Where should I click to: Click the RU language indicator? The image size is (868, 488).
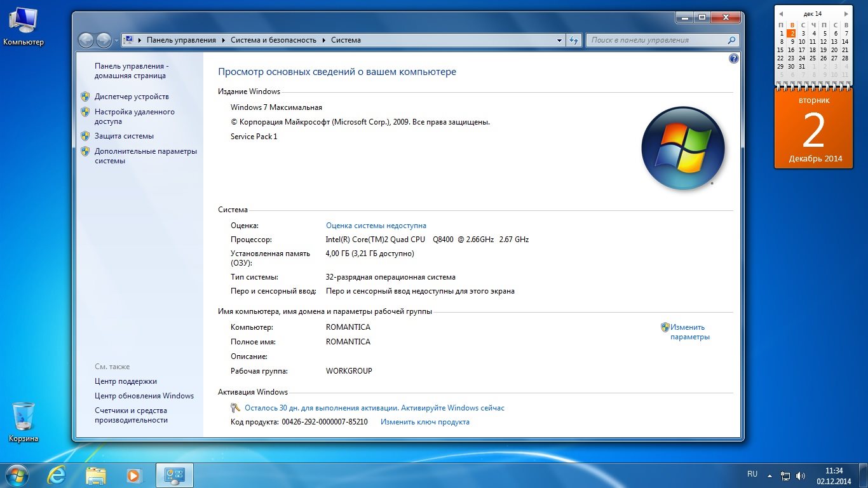point(752,474)
